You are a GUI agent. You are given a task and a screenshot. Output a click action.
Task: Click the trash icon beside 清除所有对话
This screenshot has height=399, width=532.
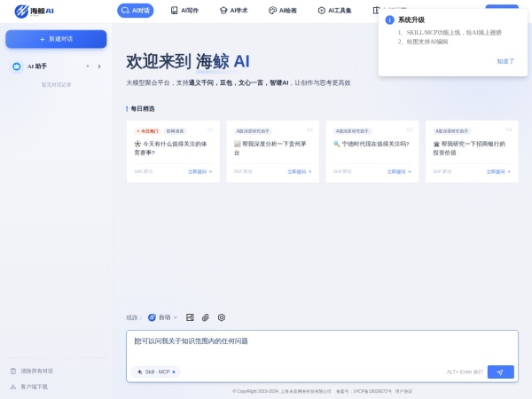point(13,371)
